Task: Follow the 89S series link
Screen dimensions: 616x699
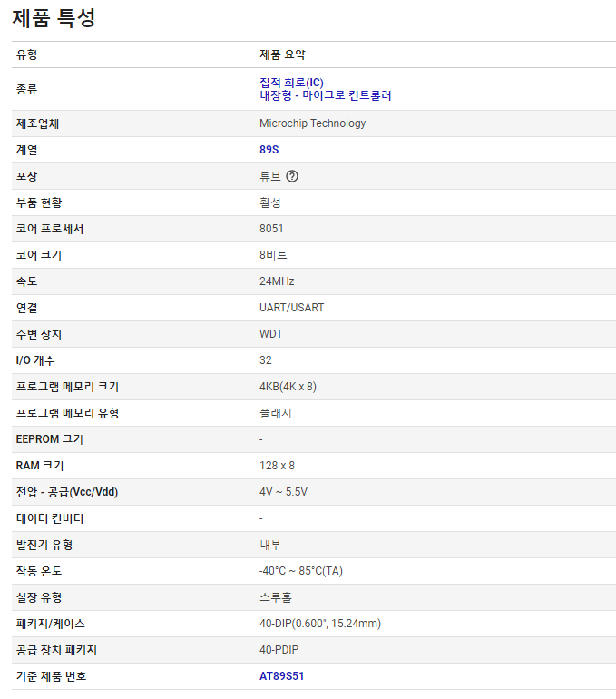Action: [x=269, y=150]
